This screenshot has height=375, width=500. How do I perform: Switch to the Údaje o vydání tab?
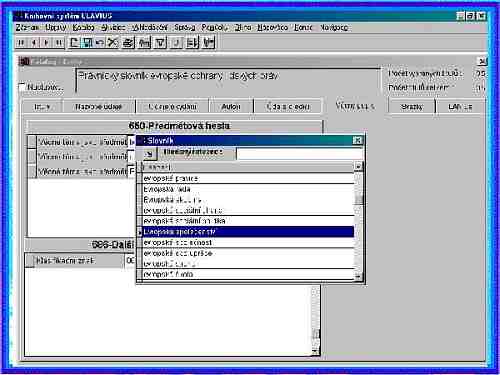tap(172, 107)
